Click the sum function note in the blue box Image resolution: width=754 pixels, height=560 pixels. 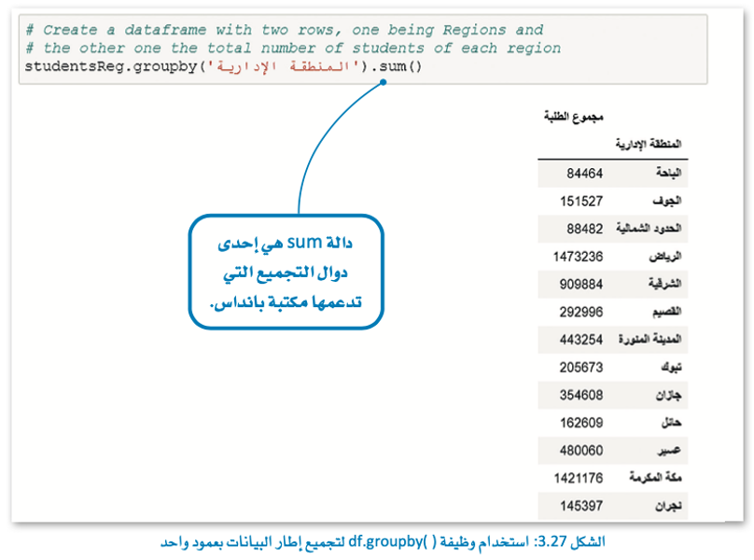(x=286, y=273)
